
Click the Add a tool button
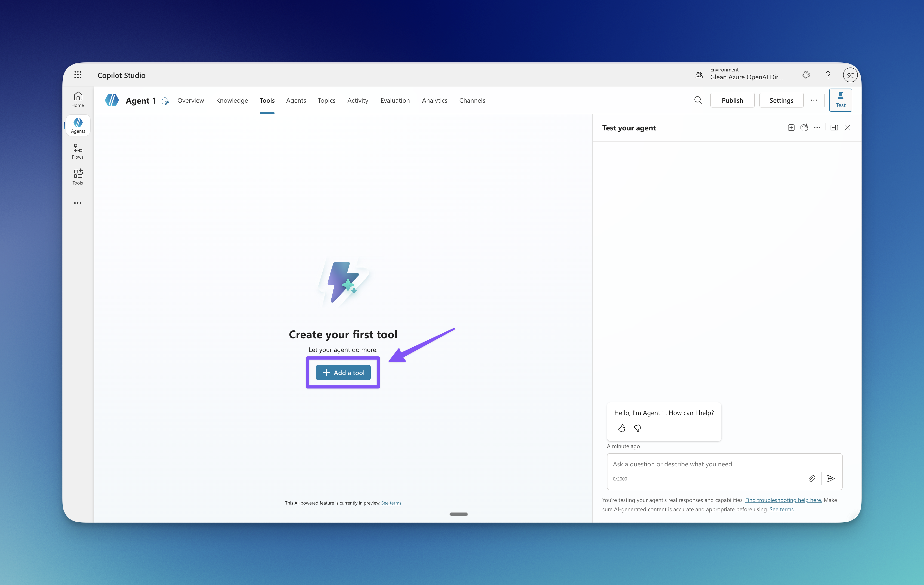[343, 372]
